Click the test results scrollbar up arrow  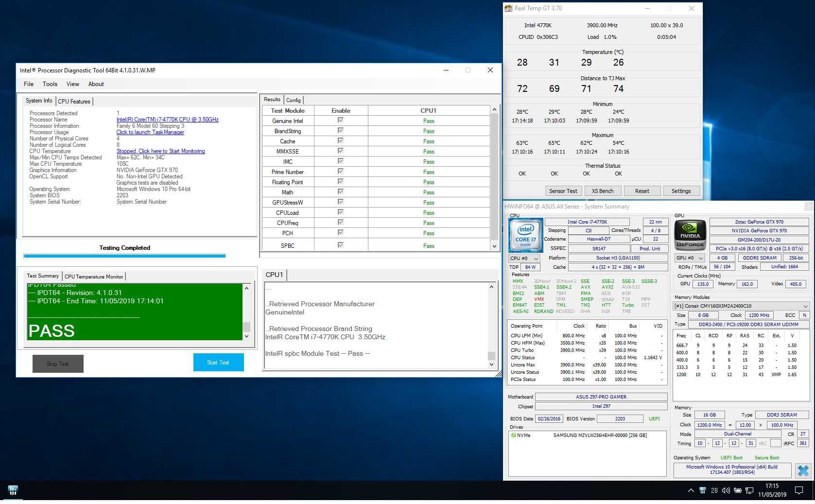[x=494, y=110]
